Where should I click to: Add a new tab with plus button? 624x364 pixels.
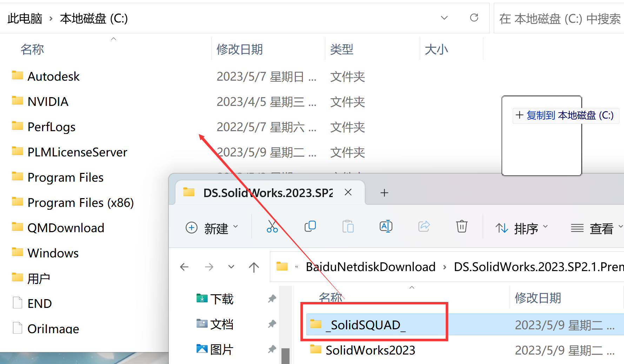click(384, 193)
